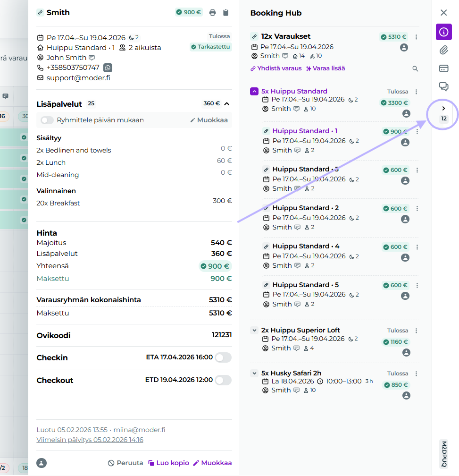Expand the 5x Husky Safari 2h group

(x=255, y=373)
